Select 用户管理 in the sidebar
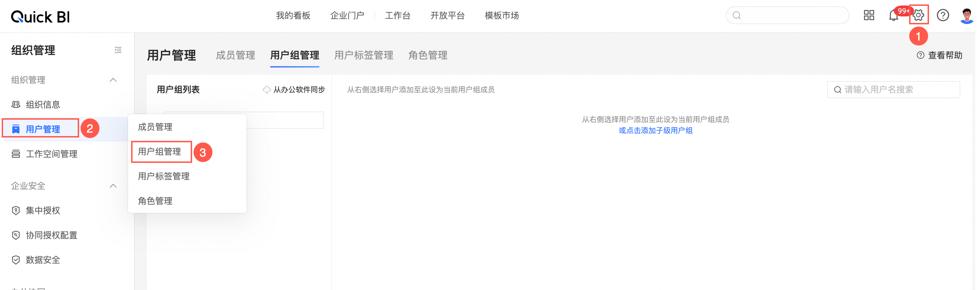This screenshot has width=980, height=290. (x=42, y=129)
